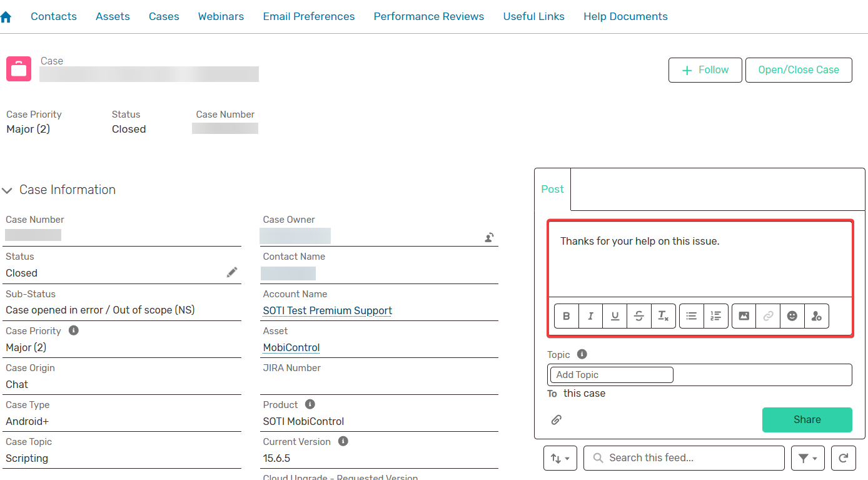Collapse the Case Information section
The image size is (868, 480).
click(7, 190)
